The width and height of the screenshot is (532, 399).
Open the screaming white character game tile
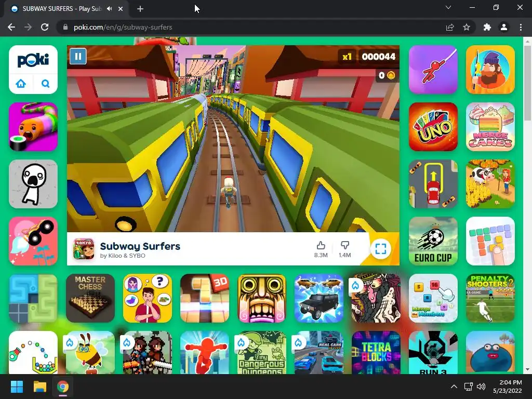[33, 184]
